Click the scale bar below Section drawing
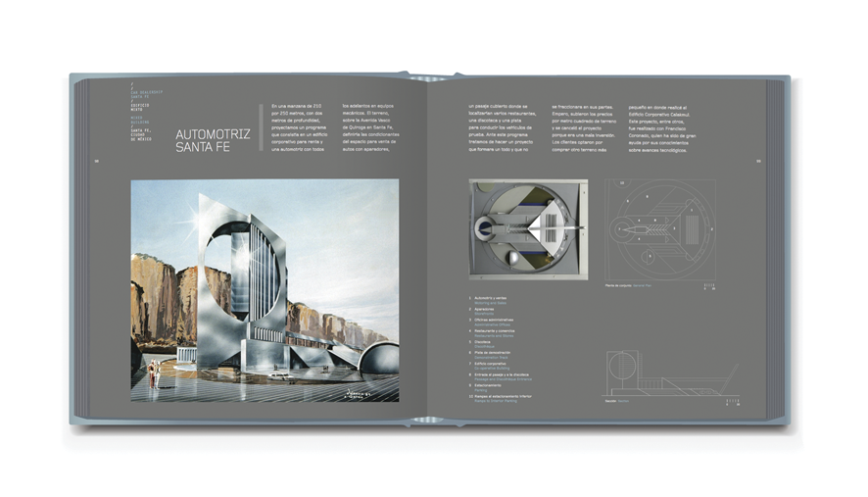868x497 pixels. click(x=733, y=402)
